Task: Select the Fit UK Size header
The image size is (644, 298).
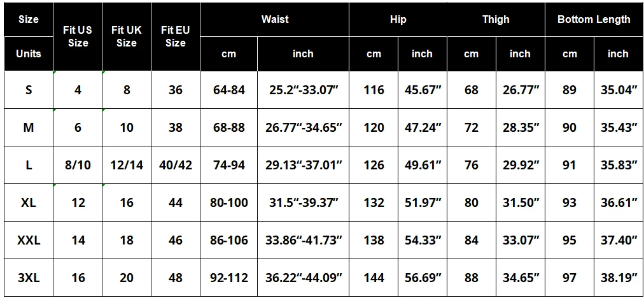Action: (x=127, y=36)
